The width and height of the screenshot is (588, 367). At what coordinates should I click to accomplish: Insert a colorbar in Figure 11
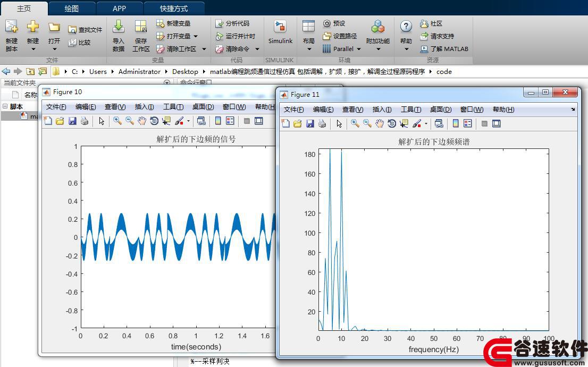[x=456, y=123]
